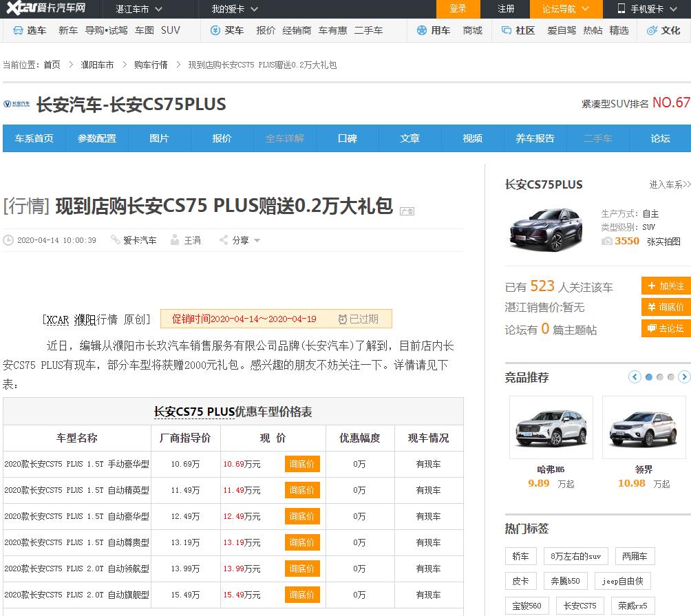Click the 轿车 hot tag

click(x=520, y=556)
